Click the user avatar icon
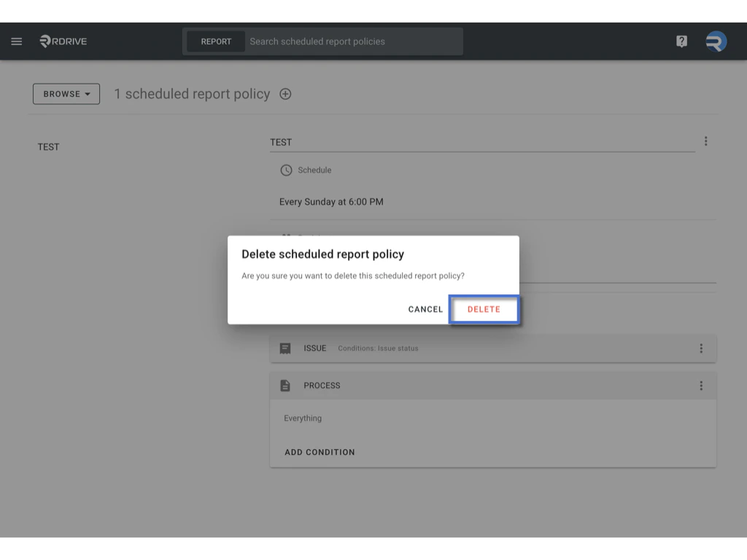Image resolution: width=747 pixels, height=560 pixels. [716, 41]
